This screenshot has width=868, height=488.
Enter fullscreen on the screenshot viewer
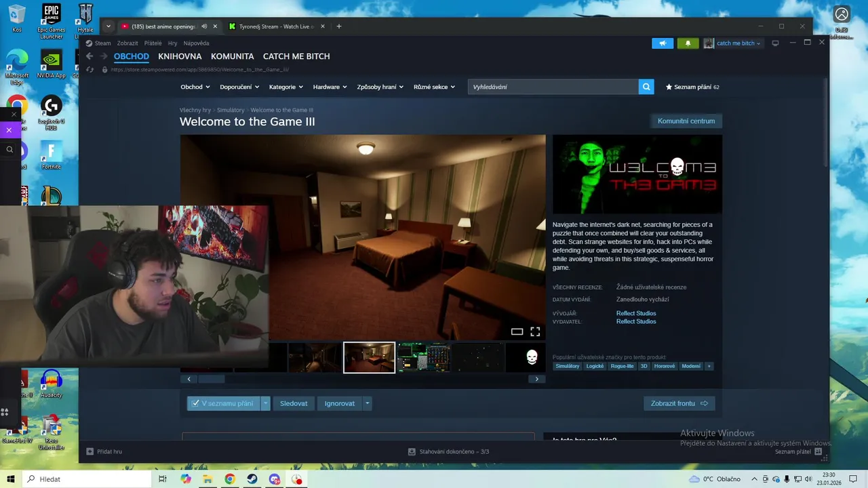coord(535,331)
